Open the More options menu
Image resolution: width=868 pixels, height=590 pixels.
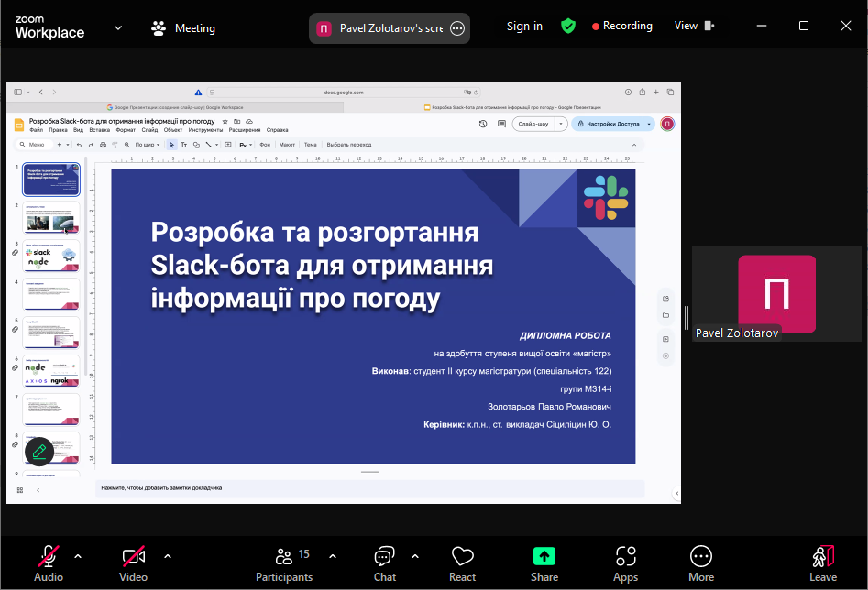pyautogui.click(x=701, y=562)
